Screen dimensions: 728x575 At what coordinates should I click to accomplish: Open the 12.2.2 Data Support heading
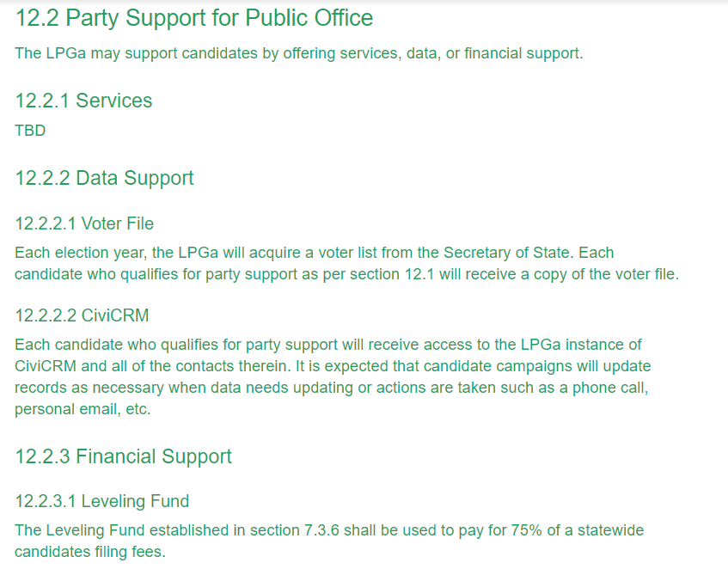(105, 179)
